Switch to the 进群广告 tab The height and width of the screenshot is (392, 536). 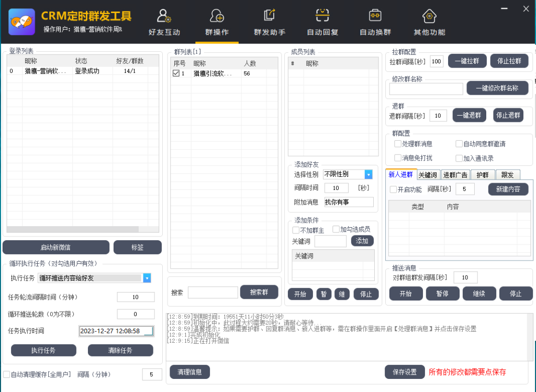click(x=455, y=175)
